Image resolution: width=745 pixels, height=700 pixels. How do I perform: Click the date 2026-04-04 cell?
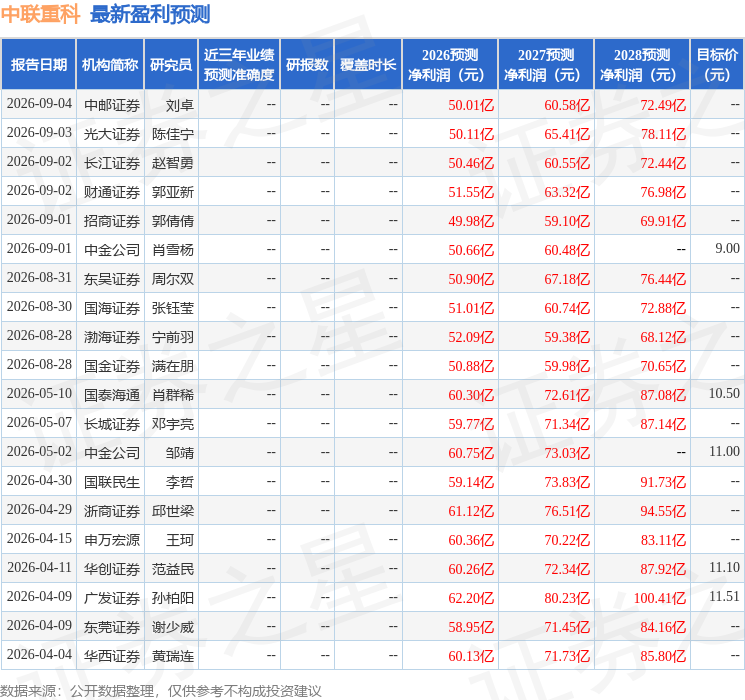39,654
